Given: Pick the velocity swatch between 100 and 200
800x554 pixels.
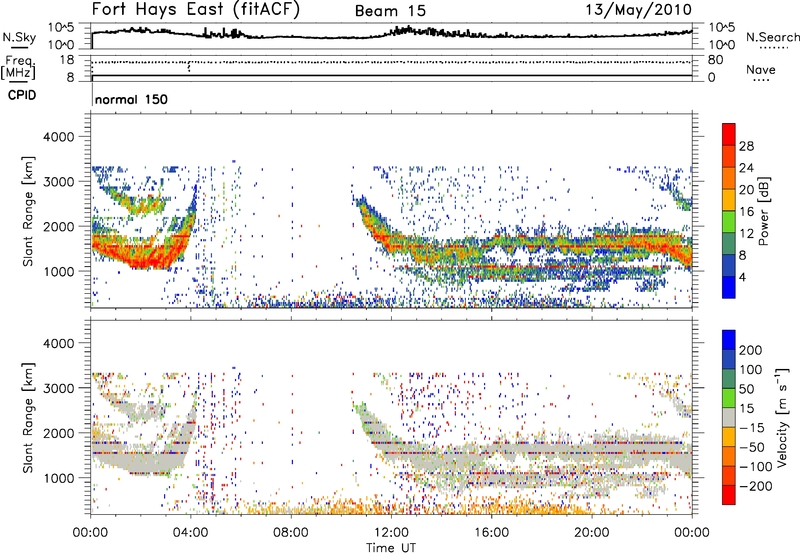Looking at the screenshot, I should 729,359.
